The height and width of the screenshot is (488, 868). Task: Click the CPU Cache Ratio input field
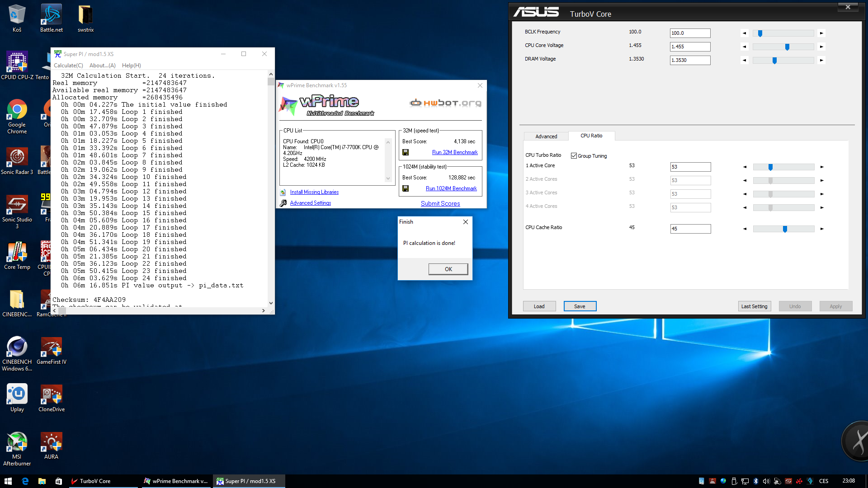pos(690,229)
